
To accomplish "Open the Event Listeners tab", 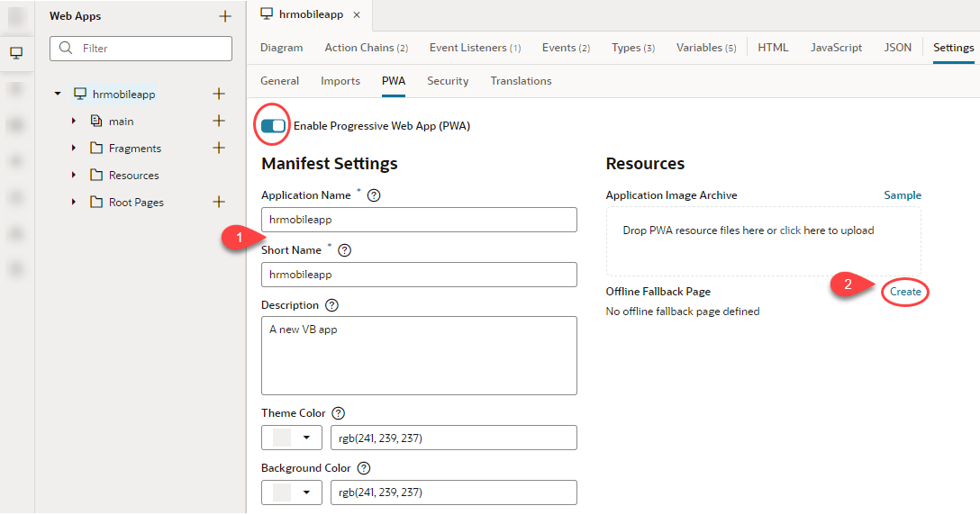I will (475, 48).
